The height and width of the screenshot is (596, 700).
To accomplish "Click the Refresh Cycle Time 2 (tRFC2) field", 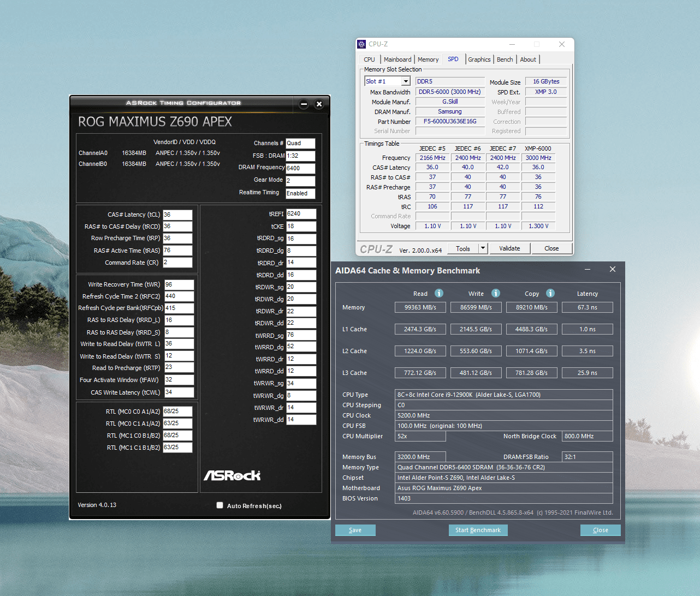I will (x=179, y=296).
